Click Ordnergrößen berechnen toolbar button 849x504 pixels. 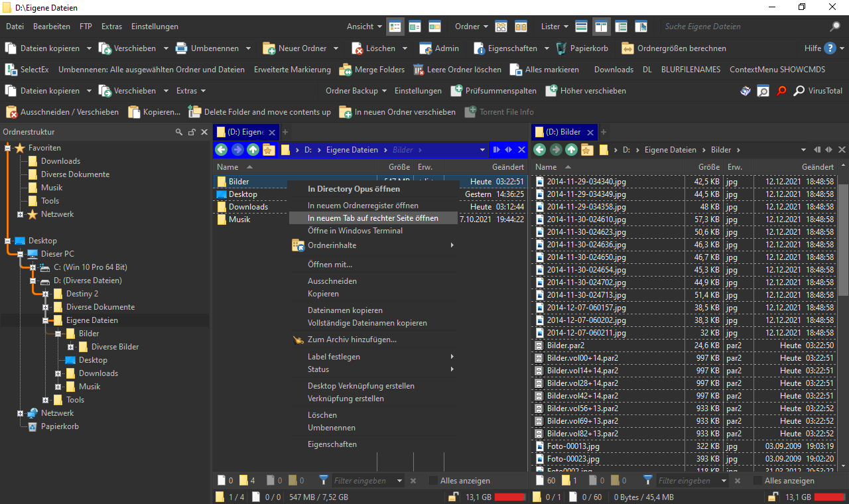click(673, 48)
